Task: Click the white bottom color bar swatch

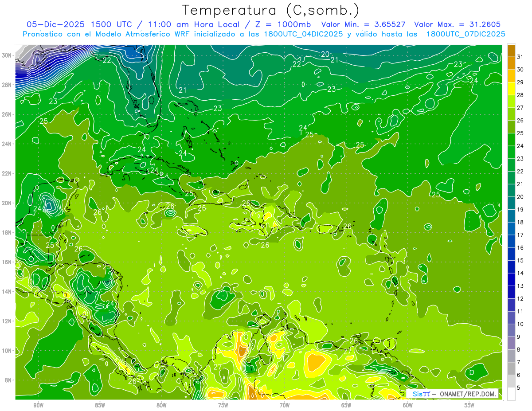Action: [x=511, y=394]
